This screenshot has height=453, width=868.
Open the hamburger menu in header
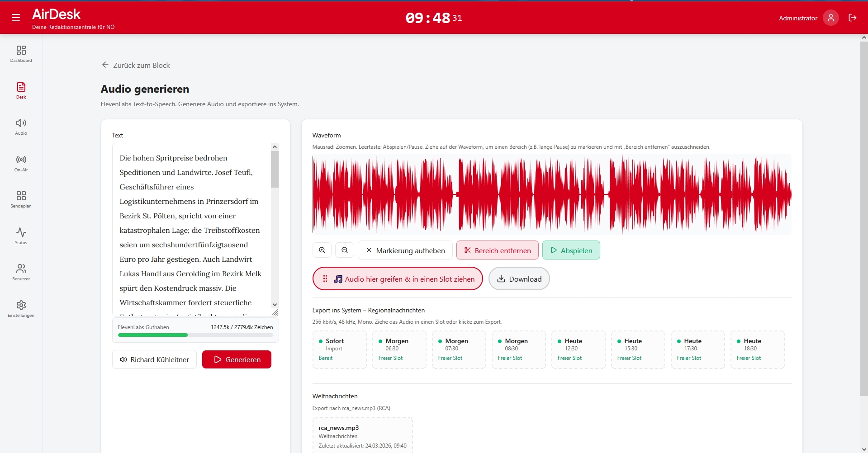[x=16, y=18]
